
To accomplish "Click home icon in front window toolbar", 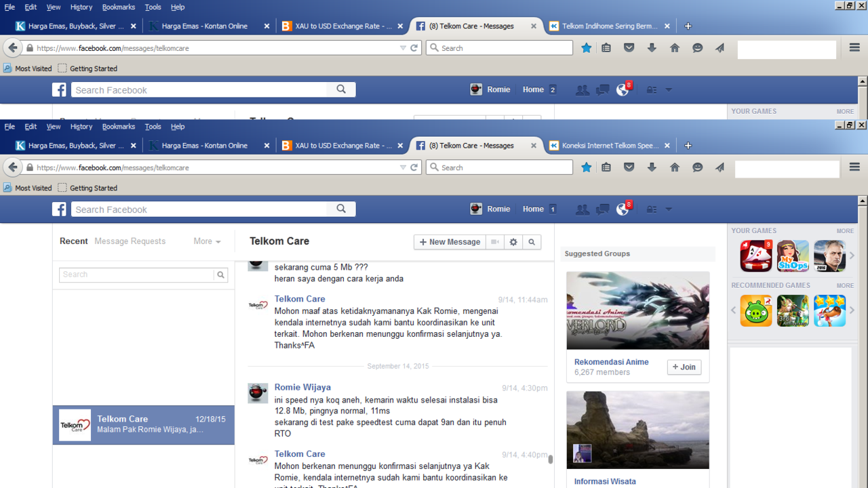I will 675,167.
